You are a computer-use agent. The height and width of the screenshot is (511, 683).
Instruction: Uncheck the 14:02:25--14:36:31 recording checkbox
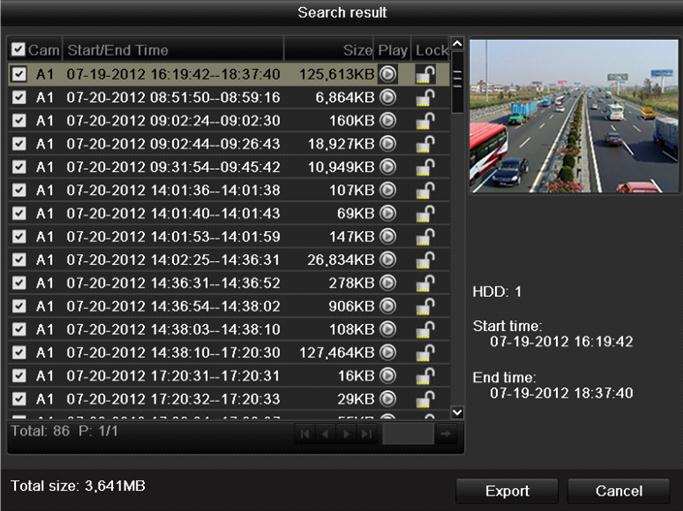[x=19, y=260]
